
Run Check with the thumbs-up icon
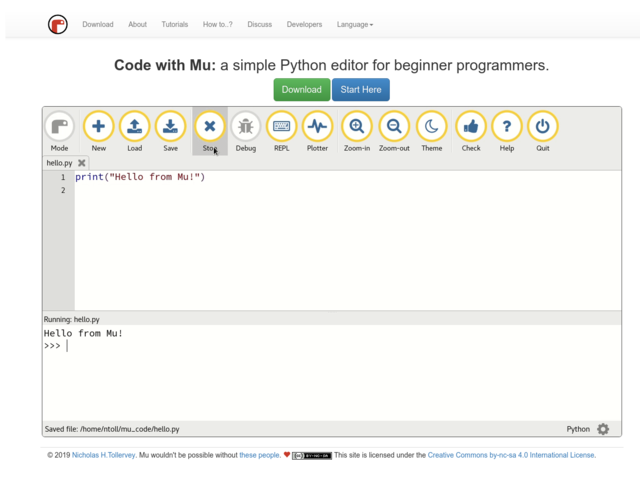pos(471,126)
